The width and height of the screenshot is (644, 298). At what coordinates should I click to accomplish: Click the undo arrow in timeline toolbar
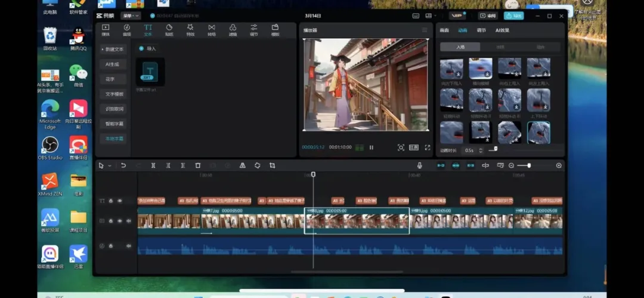[x=123, y=165]
